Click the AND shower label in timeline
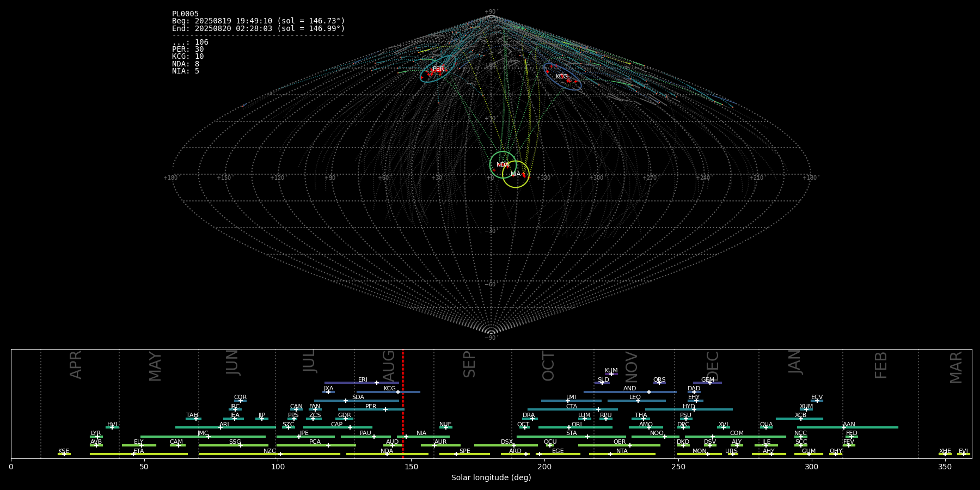 pyautogui.click(x=630, y=389)
